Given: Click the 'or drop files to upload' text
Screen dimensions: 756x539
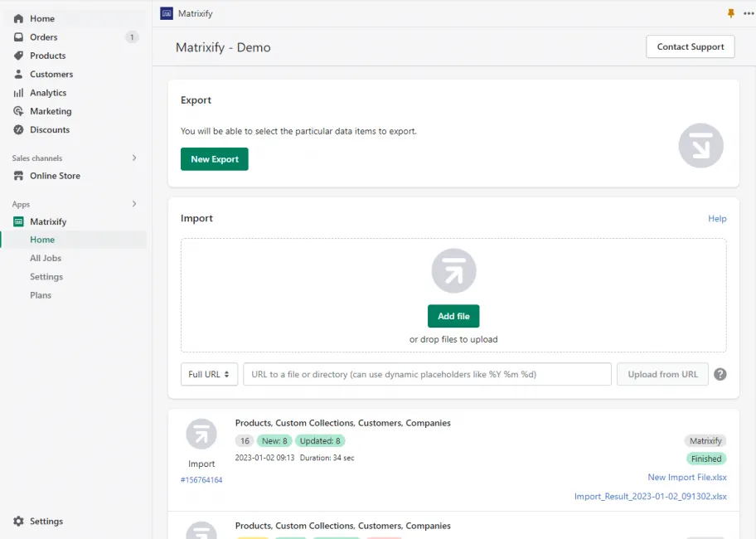Looking at the screenshot, I should pos(453,339).
